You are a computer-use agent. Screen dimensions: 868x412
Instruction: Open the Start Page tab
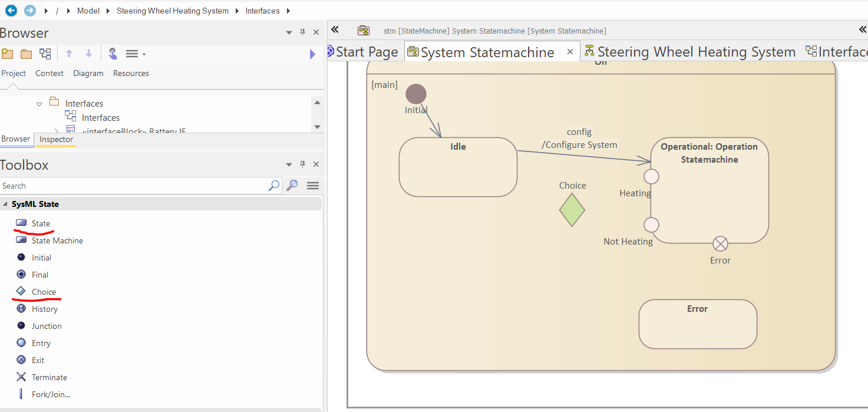pyautogui.click(x=366, y=52)
